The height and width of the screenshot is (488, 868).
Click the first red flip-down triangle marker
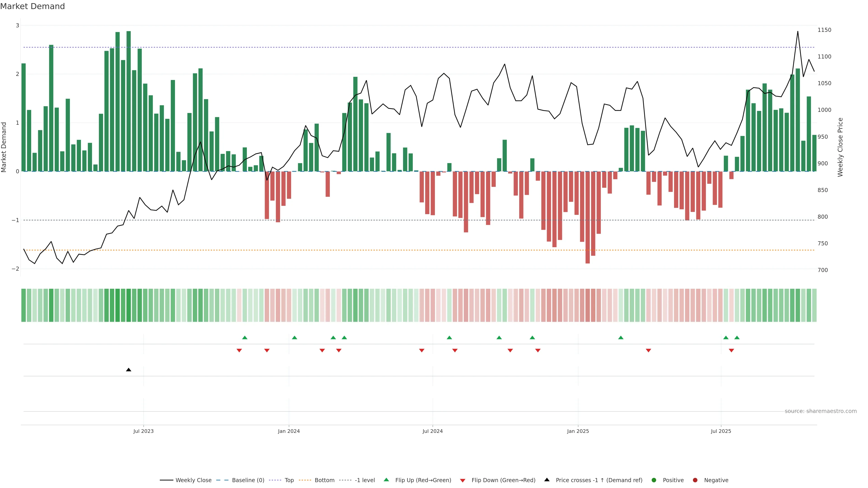239,351
